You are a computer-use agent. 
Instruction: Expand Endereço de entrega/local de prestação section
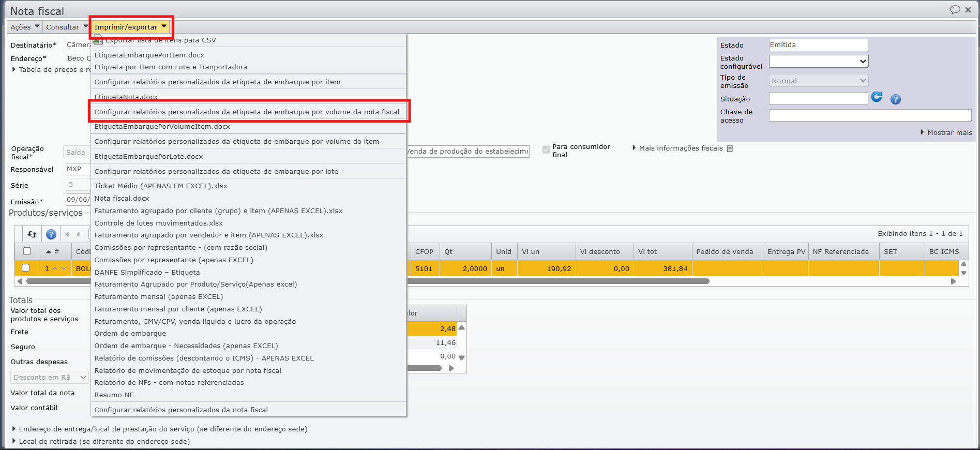coord(160,429)
